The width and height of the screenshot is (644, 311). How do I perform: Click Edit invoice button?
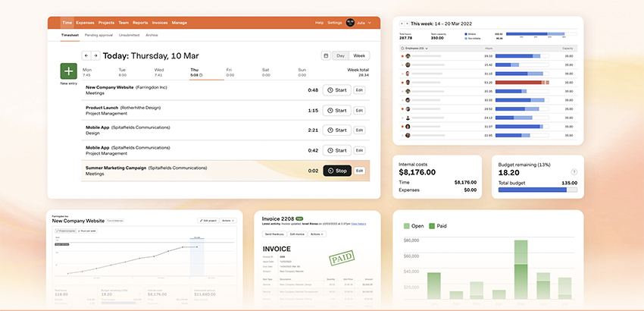(x=296, y=234)
